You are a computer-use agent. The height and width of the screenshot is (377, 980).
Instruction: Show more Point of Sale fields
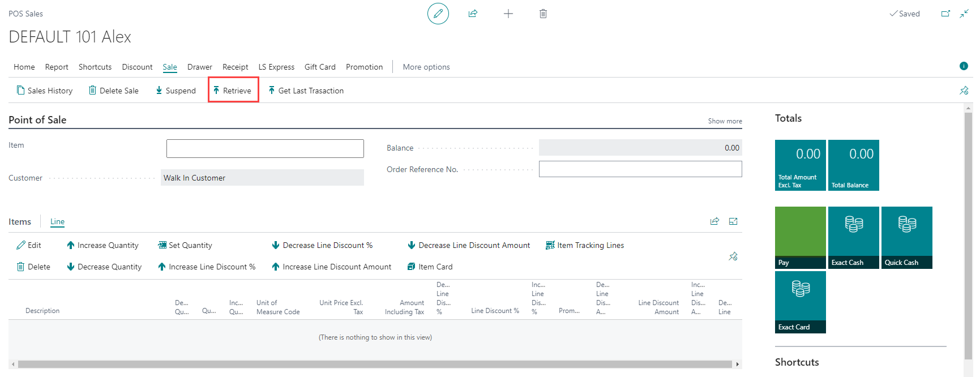[725, 121]
